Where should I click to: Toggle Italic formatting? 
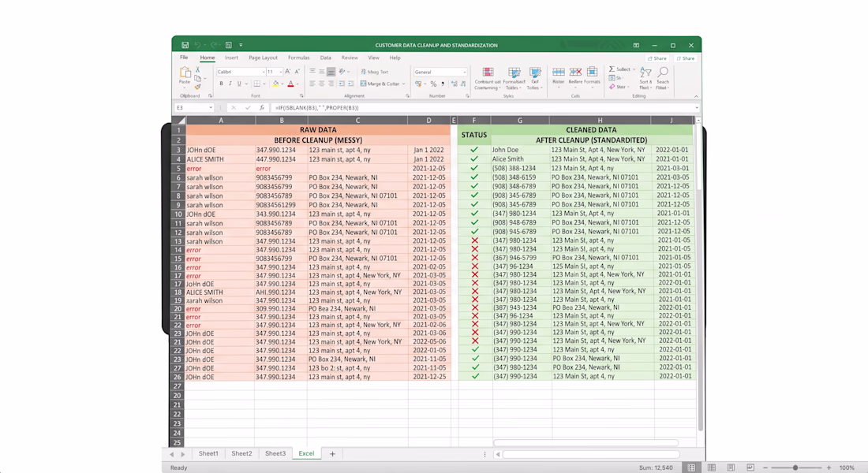(x=230, y=84)
